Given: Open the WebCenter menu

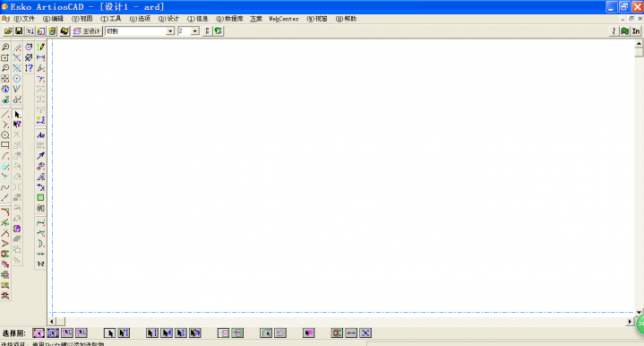Looking at the screenshot, I should pyautogui.click(x=284, y=19).
